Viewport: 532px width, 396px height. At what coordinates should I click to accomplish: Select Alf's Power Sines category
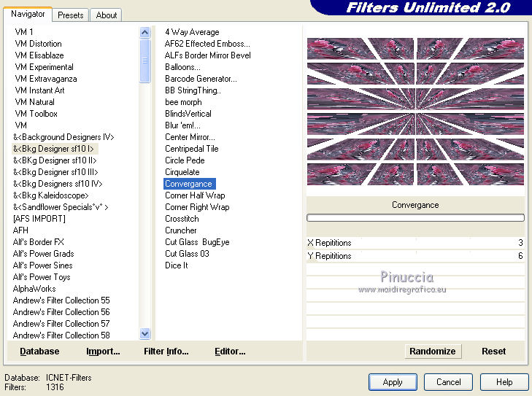pos(43,265)
